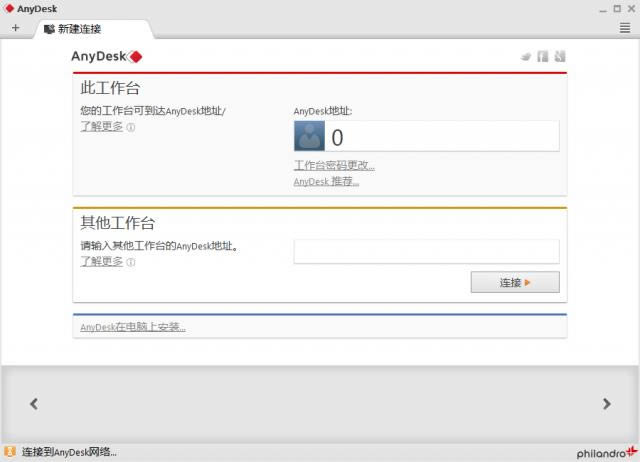The height and width of the screenshot is (462, 640).
Task: Click the AnyDesk title bar icon
Action: (x=9, y=9)
